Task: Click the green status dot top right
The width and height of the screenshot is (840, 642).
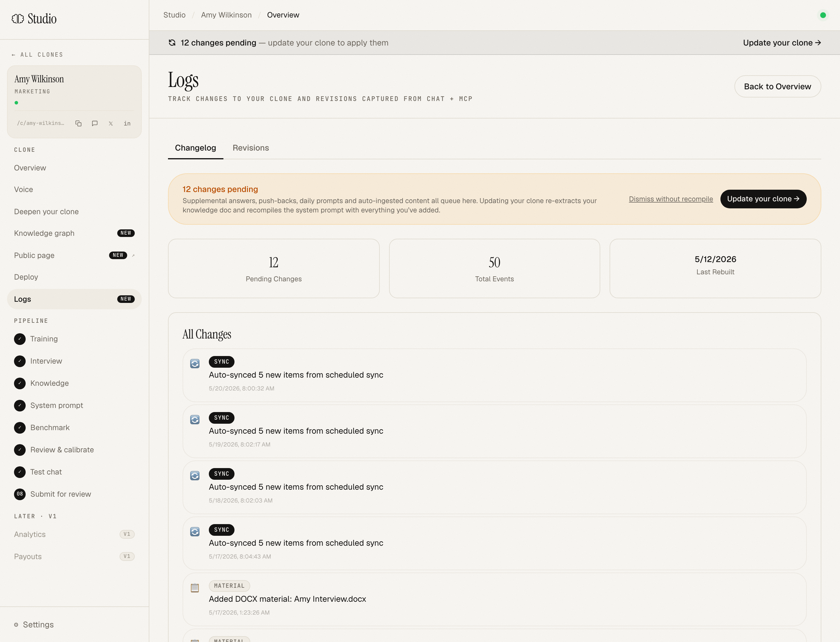Action: tap(823, 15)
